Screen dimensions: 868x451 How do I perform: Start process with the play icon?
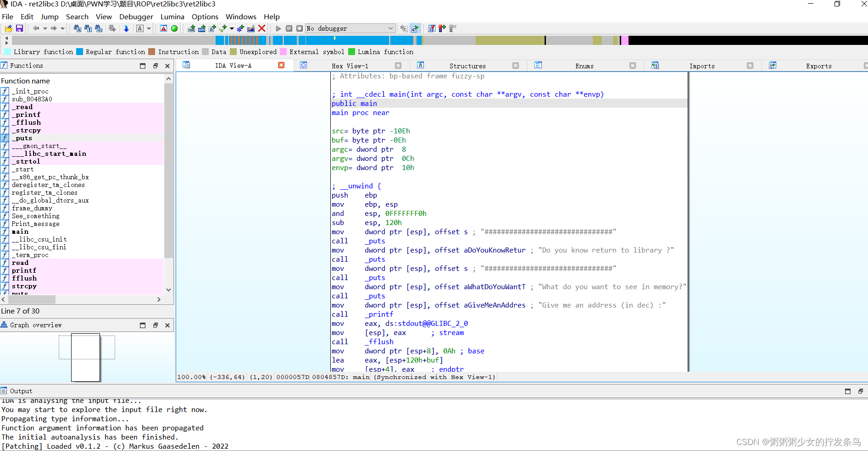pyautogui.click(x=278, y=28)
